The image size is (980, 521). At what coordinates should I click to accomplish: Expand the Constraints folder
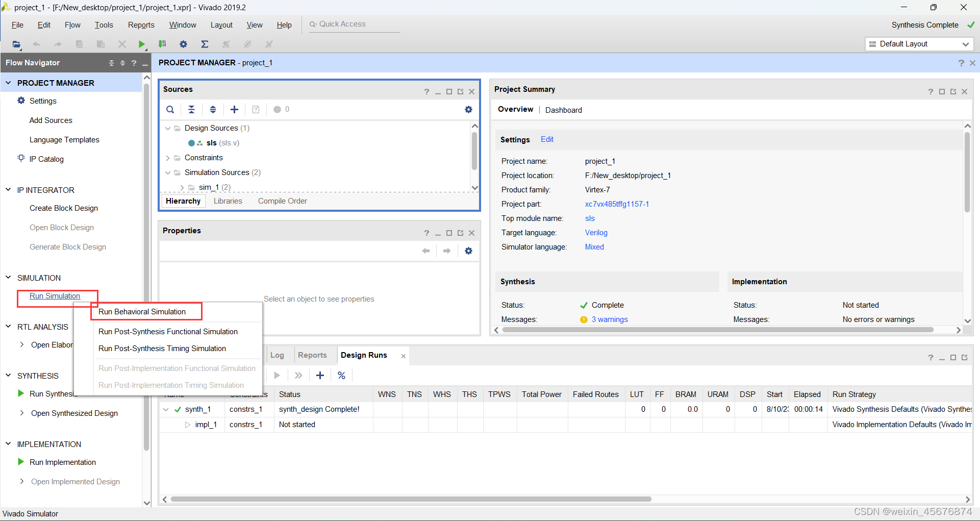pyautogui.click(x=168, y=158)
